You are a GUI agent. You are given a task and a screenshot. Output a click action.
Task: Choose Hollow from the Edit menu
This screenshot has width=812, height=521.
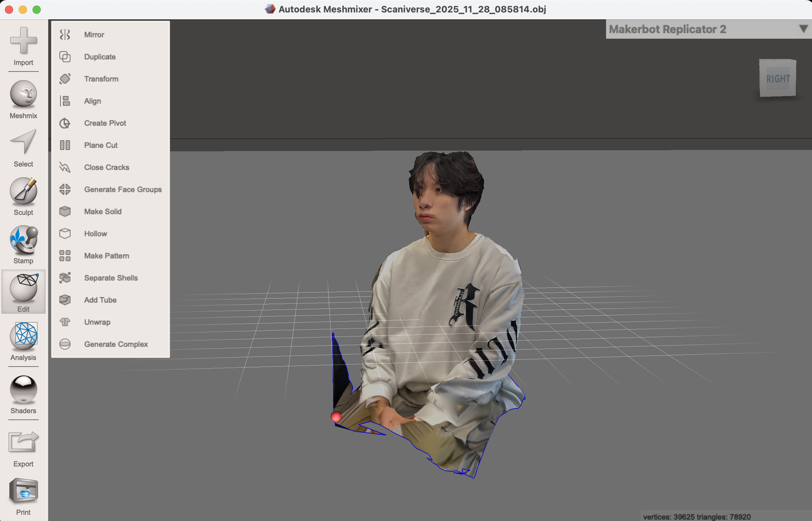95,234
